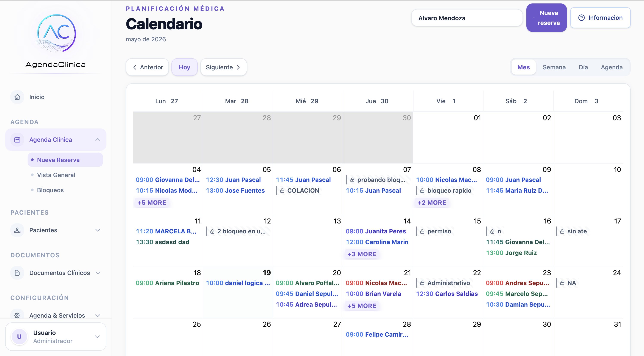Open the Informacion help button

(600, 18)
